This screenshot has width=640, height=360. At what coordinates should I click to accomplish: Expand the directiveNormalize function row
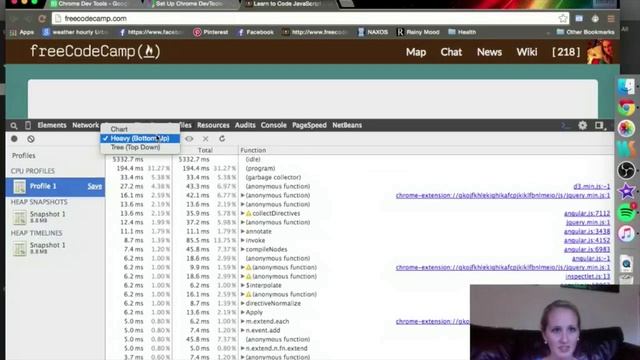click(242, 303)
